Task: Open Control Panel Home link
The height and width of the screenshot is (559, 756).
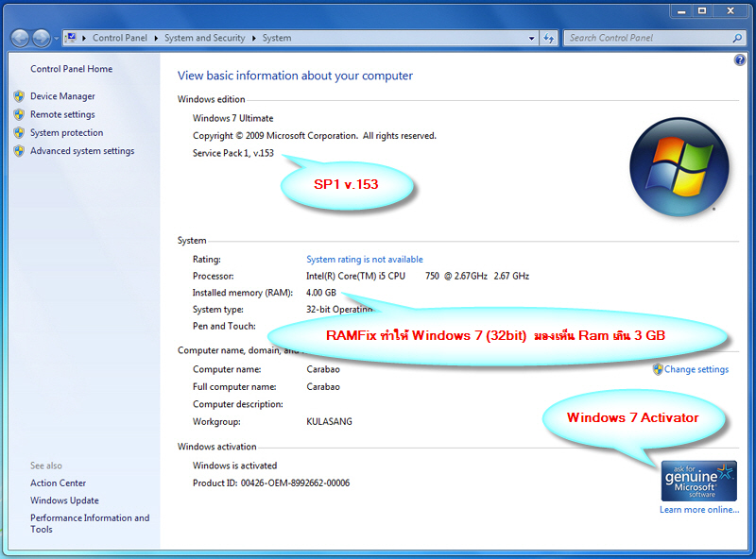Action: pos(72,69)
